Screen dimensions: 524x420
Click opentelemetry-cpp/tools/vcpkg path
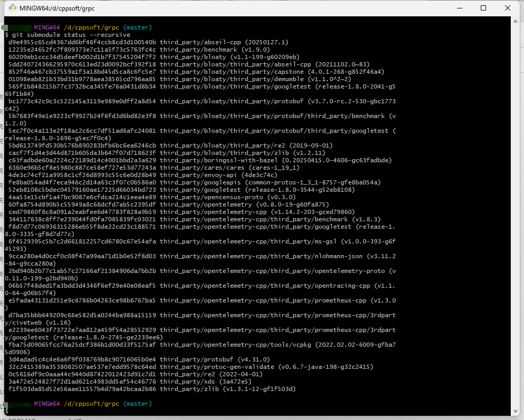click(x=235, y=344)
